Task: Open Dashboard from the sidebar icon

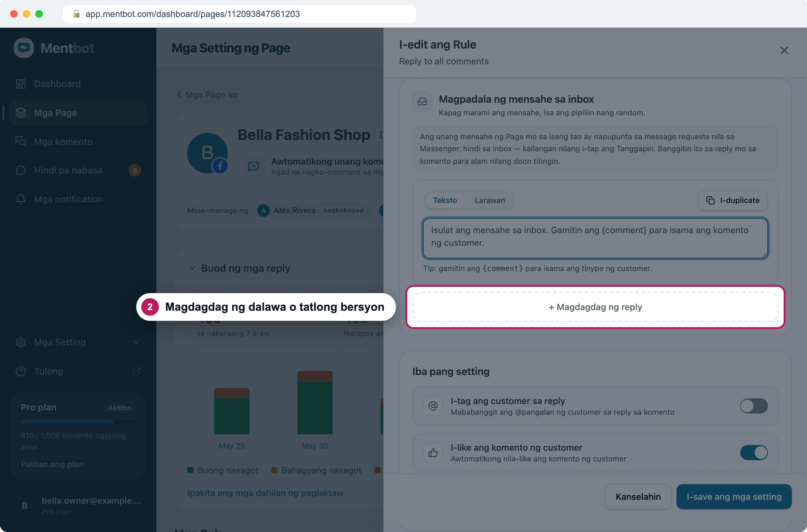Action: point(21,84)
